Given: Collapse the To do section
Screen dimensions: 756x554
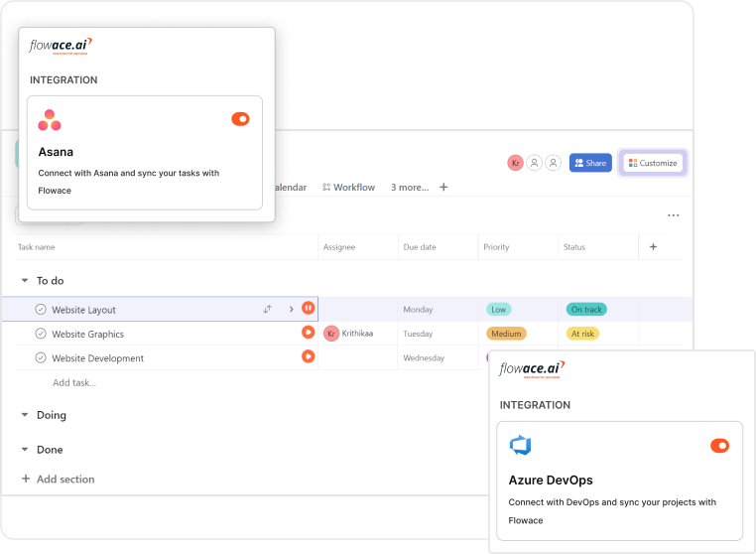Looking at the screenshot, I should coord(25,281).
